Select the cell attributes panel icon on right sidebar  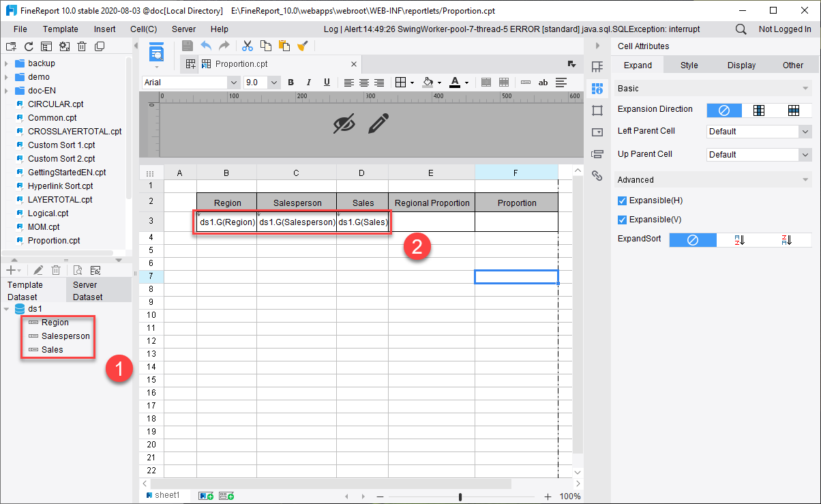point(598,88)
